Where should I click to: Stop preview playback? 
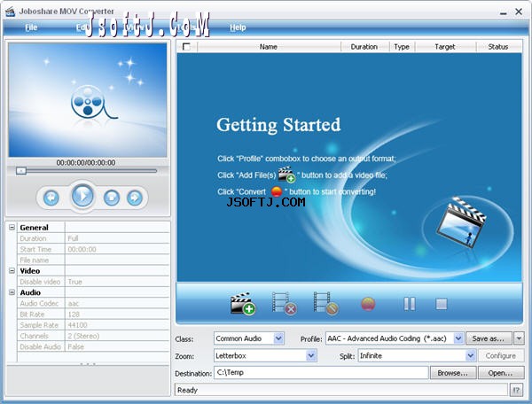coord(112,198)
